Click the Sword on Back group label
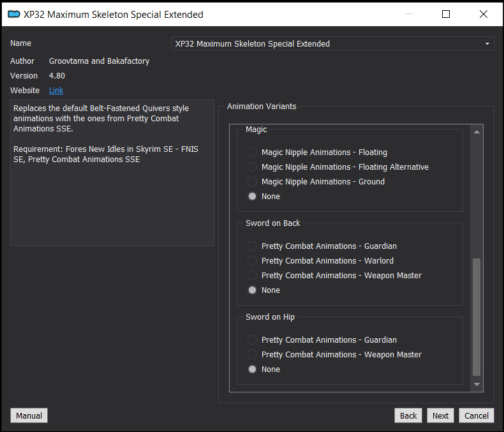The image size is (504, 432). pyautogui.click(x=272, y=223)
